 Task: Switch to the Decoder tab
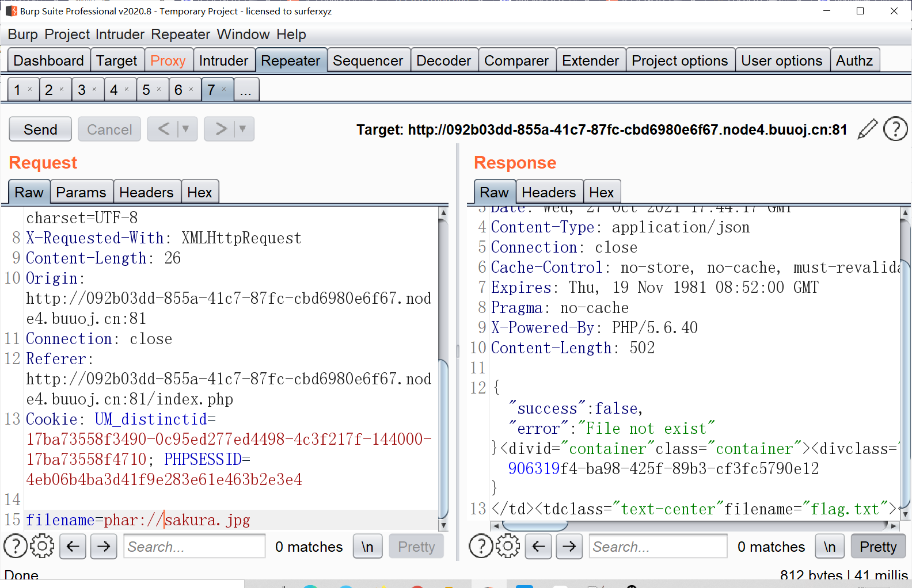point(443,60)
